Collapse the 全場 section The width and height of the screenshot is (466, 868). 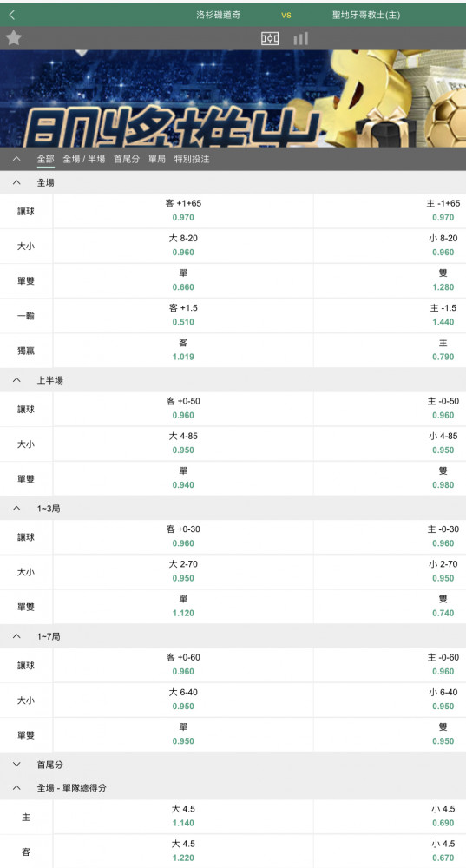(x=16, y=182)
